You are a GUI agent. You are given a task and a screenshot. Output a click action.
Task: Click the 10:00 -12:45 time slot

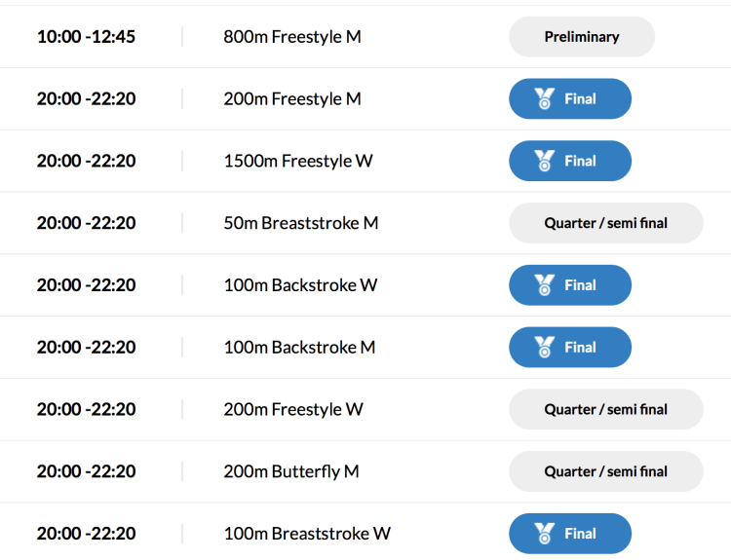[86, 37]
